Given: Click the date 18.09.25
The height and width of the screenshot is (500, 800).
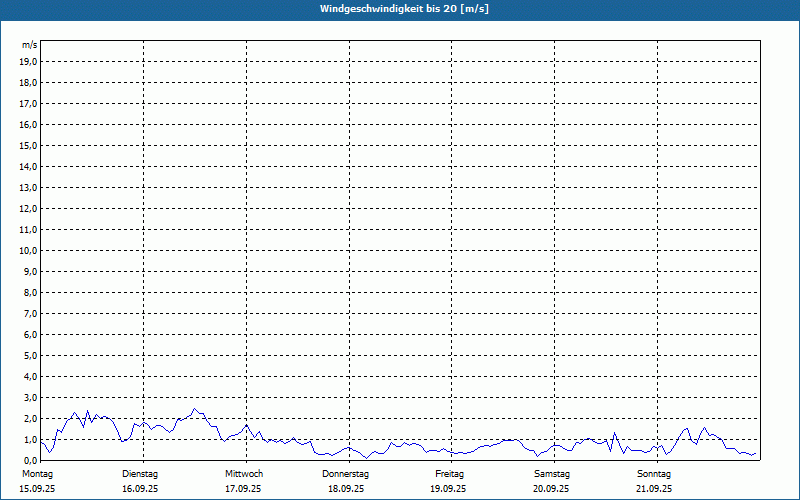Looking at the screenshot, I should (346, 489).
